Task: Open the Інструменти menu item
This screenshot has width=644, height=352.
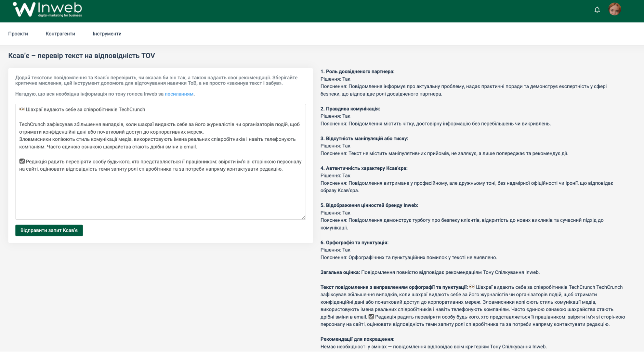Action: pos(107,34)
